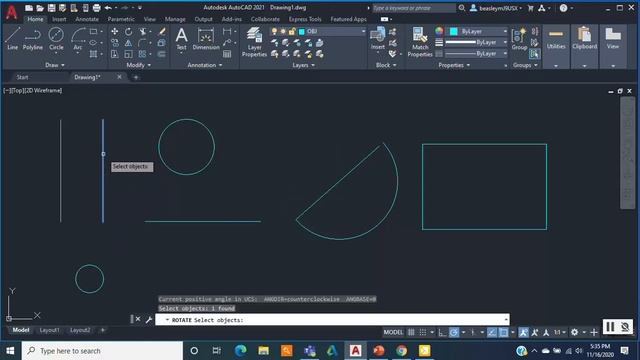Toggle annotation objects visibility in status bar
The image size is (640, 360).
click(523, 332)
